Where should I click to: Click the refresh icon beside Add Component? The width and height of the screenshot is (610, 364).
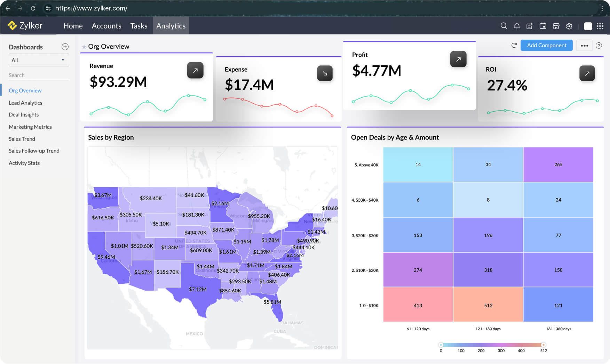[x=514, y=45]
